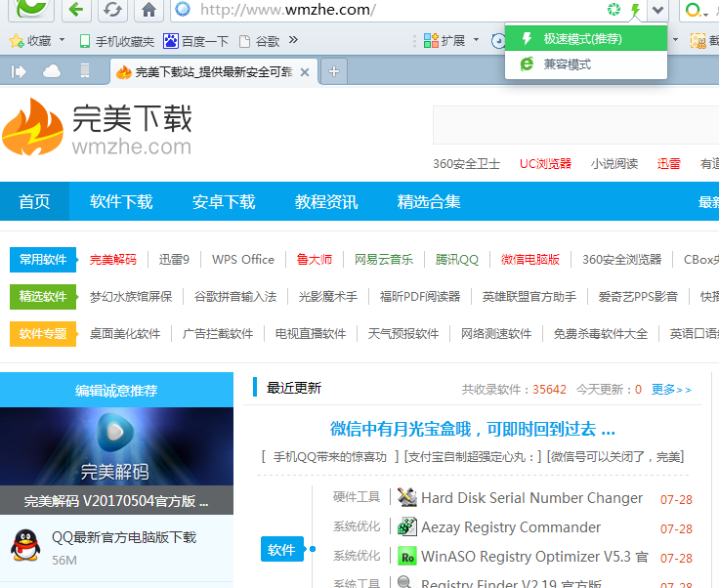Toggle the tab sidebar panel icon

[19, 71]
